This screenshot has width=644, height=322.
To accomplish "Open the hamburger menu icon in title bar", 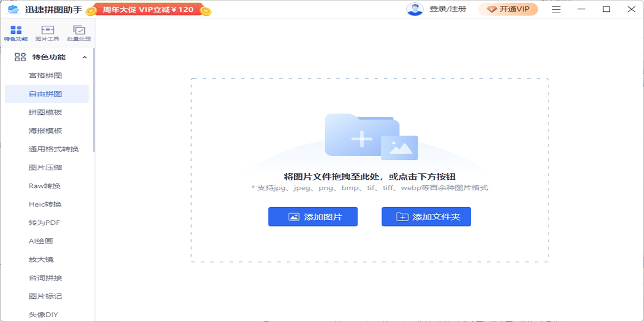I will 557,9.
